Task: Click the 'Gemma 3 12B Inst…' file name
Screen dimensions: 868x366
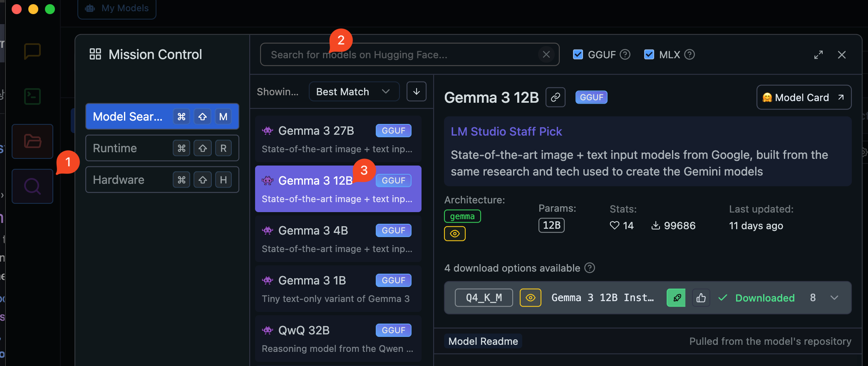Action: pos(603,298)
